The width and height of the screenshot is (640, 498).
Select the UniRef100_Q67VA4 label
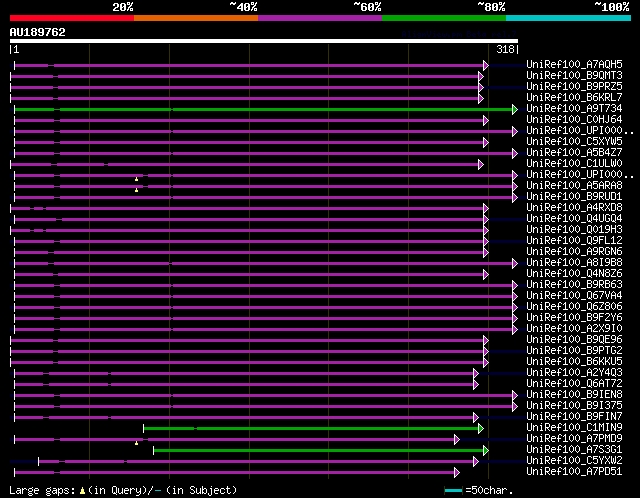pyautogui.click(x=574, y=296)
